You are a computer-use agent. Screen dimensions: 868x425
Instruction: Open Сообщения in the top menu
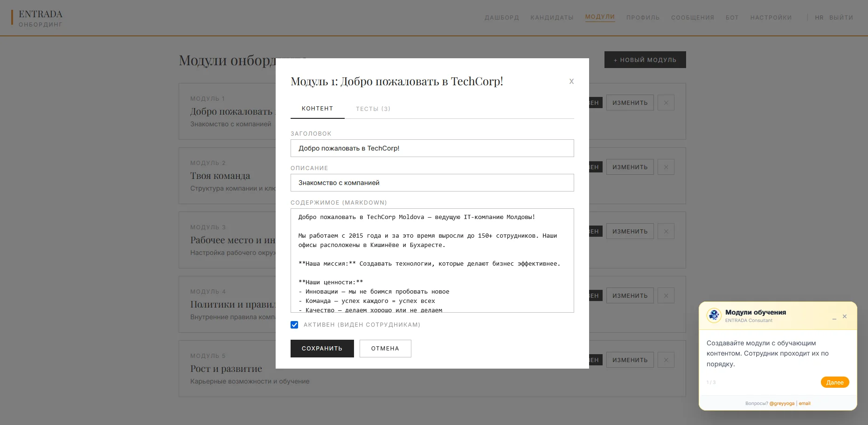click(x=693, y=18)
